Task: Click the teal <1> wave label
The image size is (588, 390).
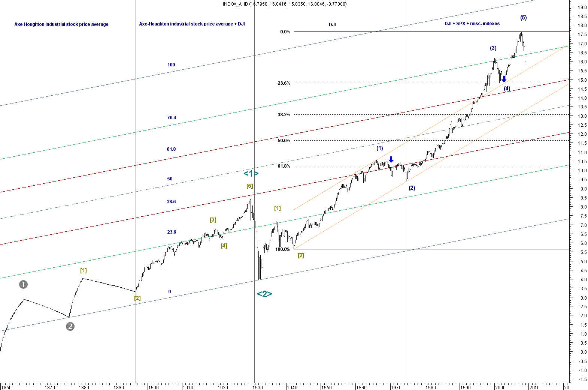Action: point(251,173)
